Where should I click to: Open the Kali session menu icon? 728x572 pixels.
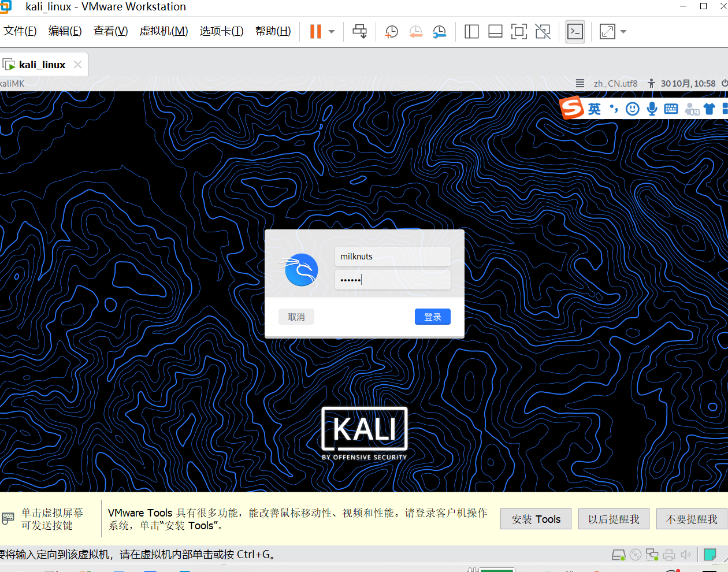point(580,83)
